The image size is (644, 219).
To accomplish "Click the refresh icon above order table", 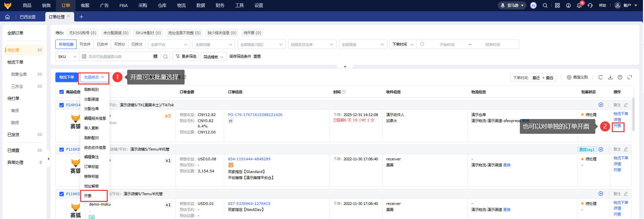I will click(600, 77).
